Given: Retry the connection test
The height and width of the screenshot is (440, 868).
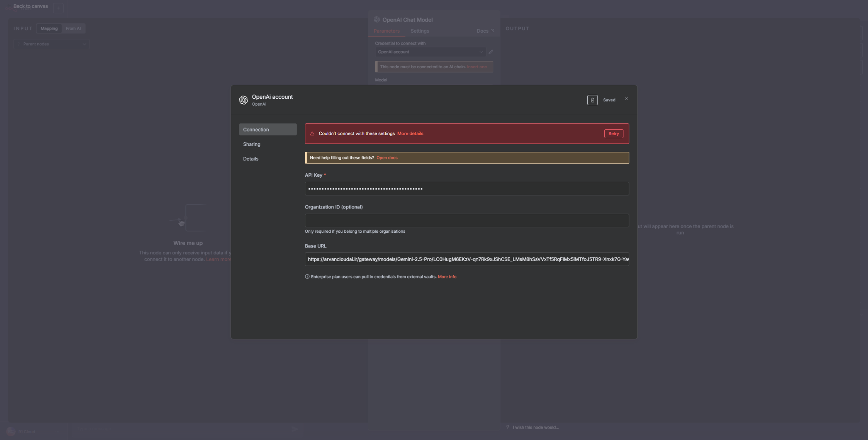Looking at the screenshot, I should [x=613, y=134].
